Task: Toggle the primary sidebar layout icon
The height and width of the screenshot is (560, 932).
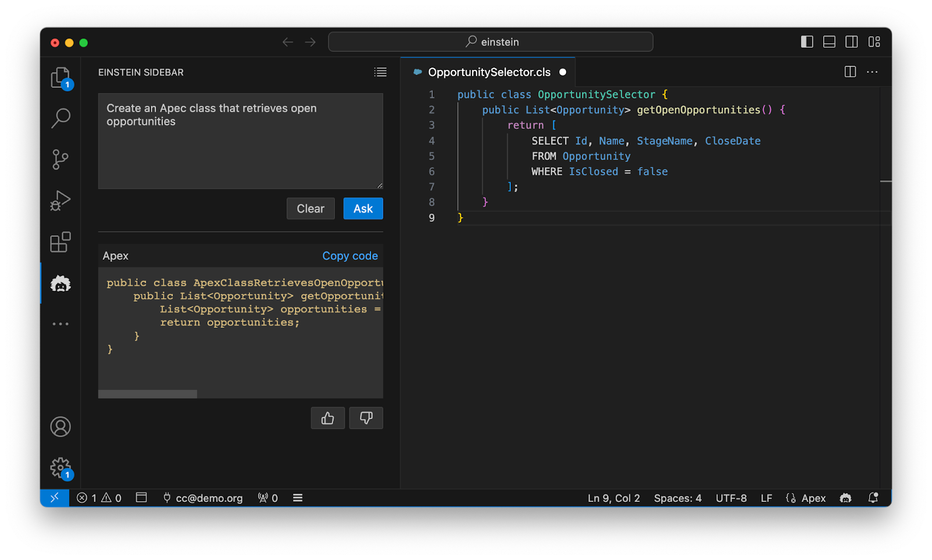Action: 807,42
